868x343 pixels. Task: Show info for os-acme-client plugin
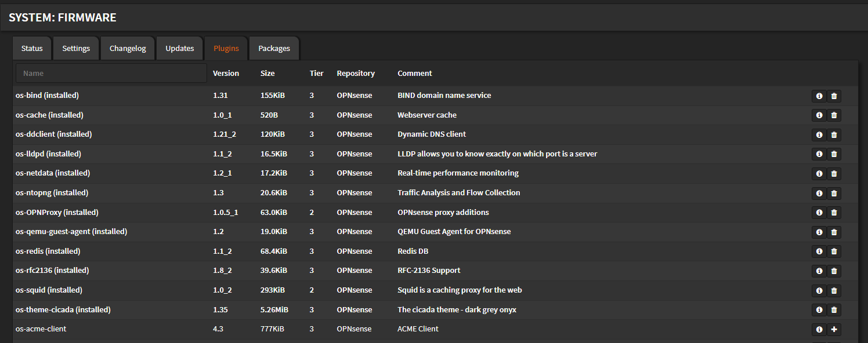pyautogui.click(x=819, y=330)
